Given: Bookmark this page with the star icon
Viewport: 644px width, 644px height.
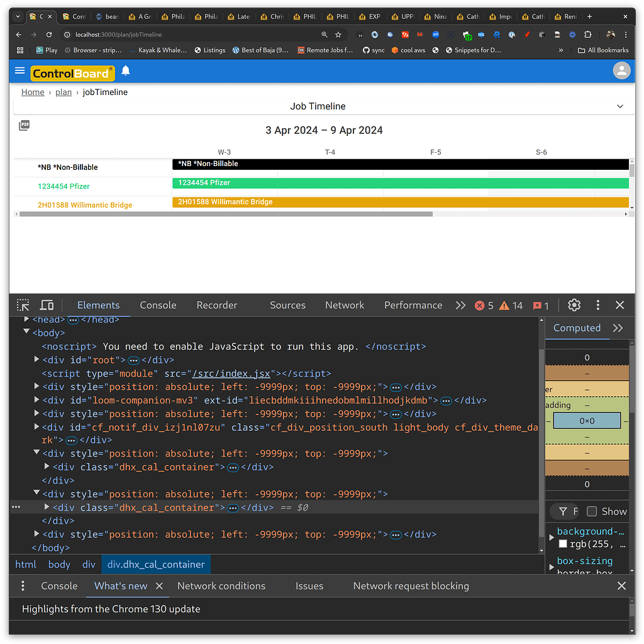Looking at the screenshot, I should coord(338,35).
